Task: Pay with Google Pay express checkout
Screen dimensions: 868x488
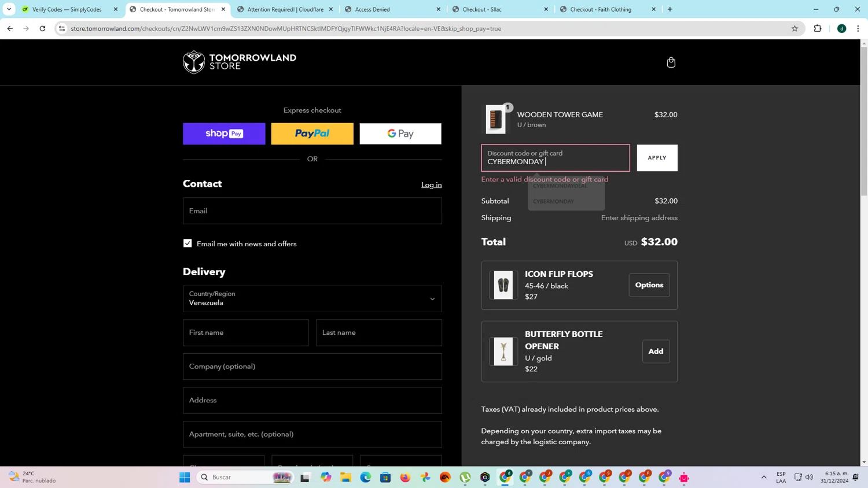Action: (400, 134)
